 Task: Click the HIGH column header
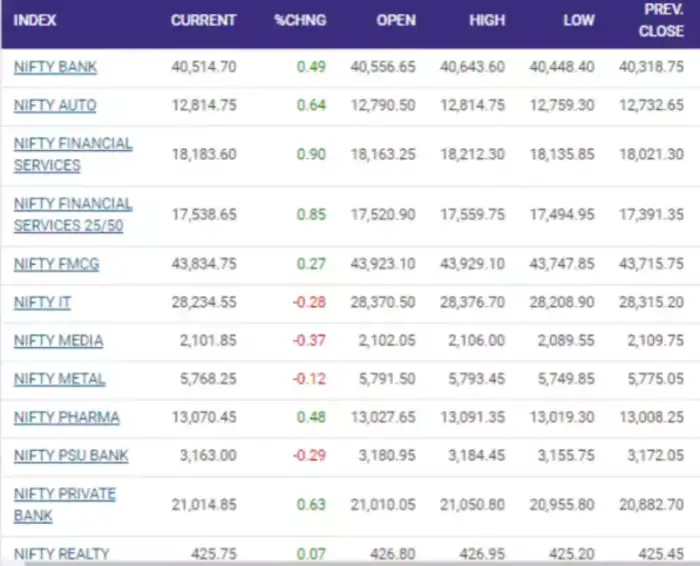(487, 20)
